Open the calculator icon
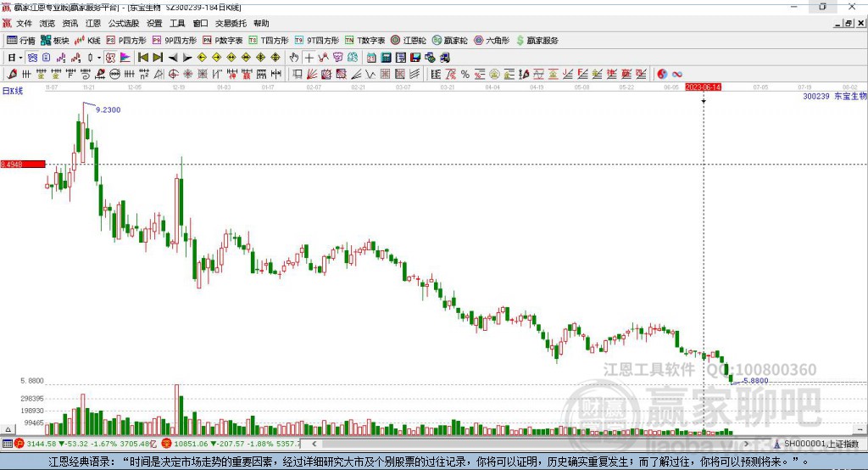Image resolution: width=868 pixels, height=470 pixels. pos(386,58)
